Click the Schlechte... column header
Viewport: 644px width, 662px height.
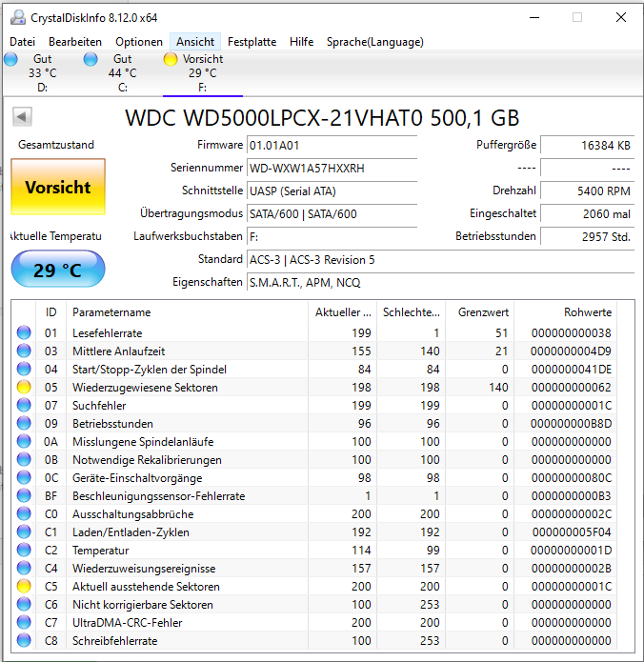pyautogui.click(x=411, y=312)
